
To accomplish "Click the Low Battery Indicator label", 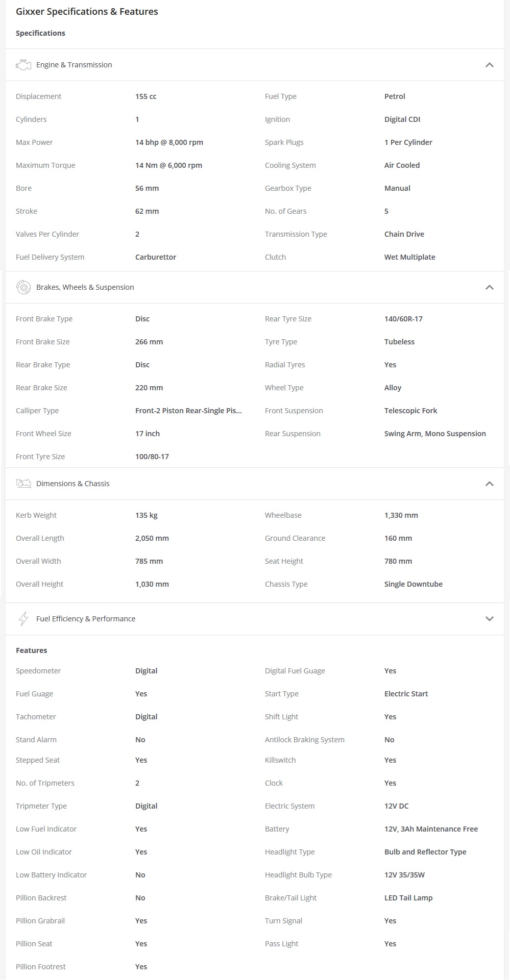I will [x=51, y=875].
